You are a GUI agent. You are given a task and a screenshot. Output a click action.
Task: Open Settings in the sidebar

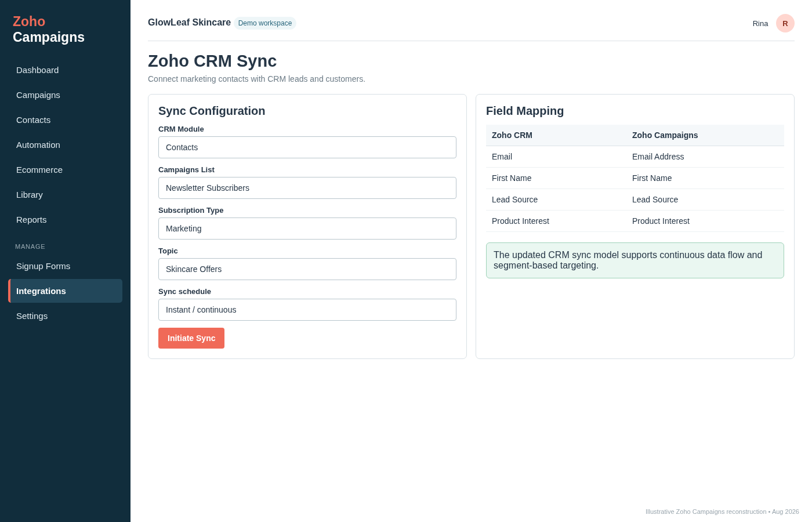65,316
